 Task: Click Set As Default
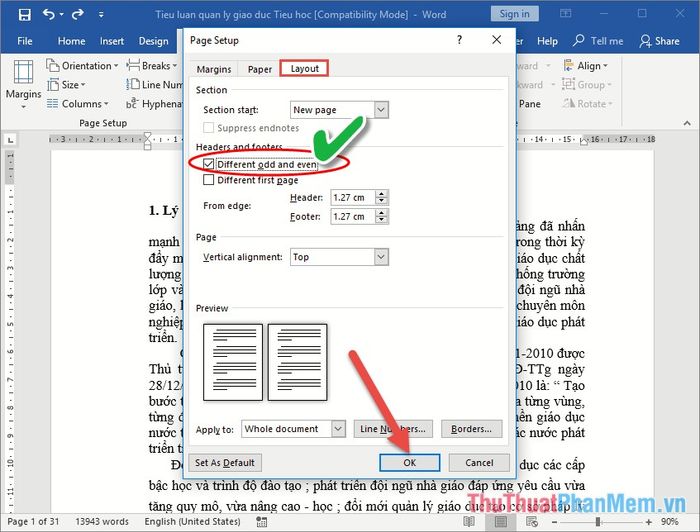225,462
